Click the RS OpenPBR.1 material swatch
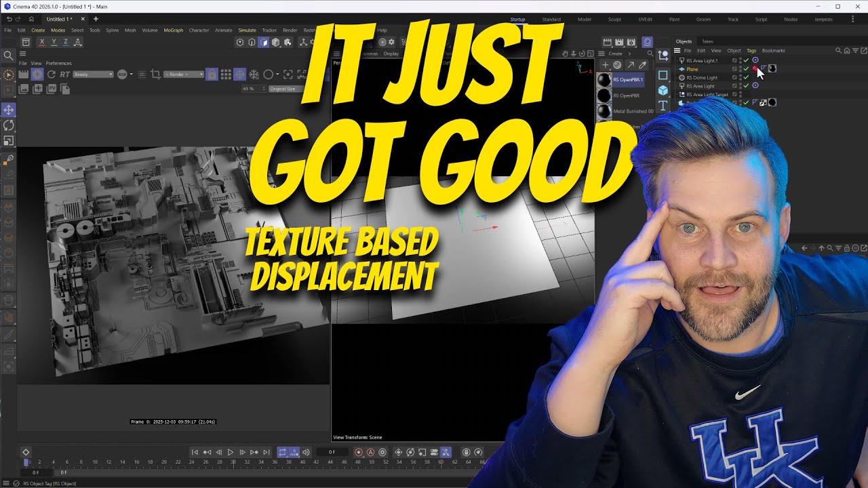The width and height of the screenshot is (868, 488). (x=604, y=79)
